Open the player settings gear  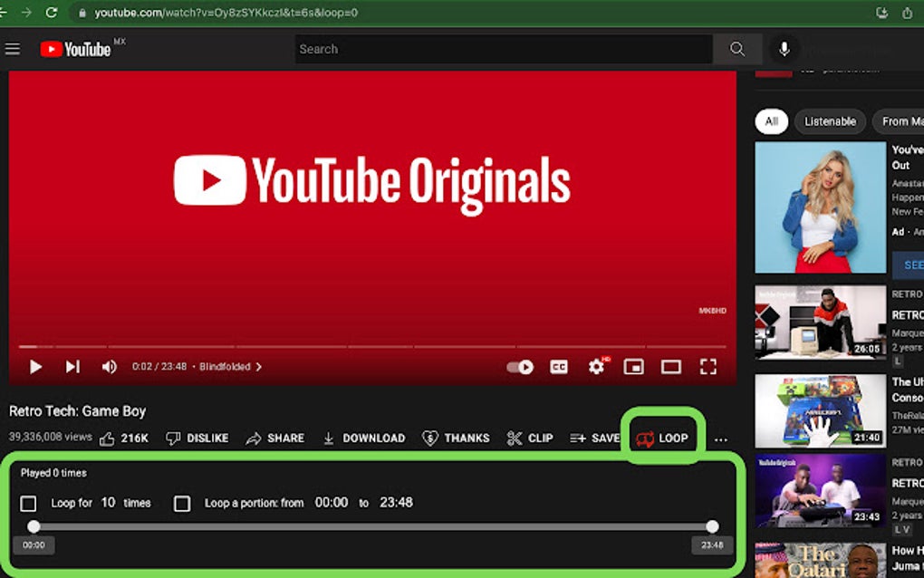pos(596,367)
